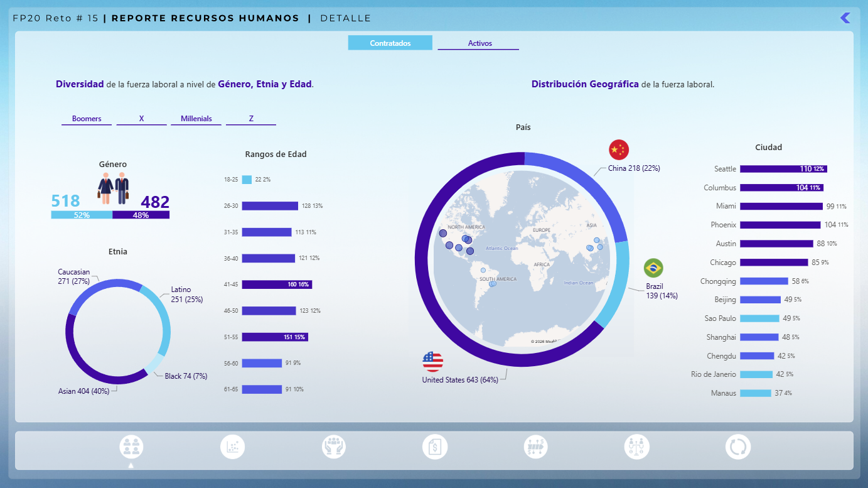Select the Seattle bar in Ciudad chart

tap(783, 169)
